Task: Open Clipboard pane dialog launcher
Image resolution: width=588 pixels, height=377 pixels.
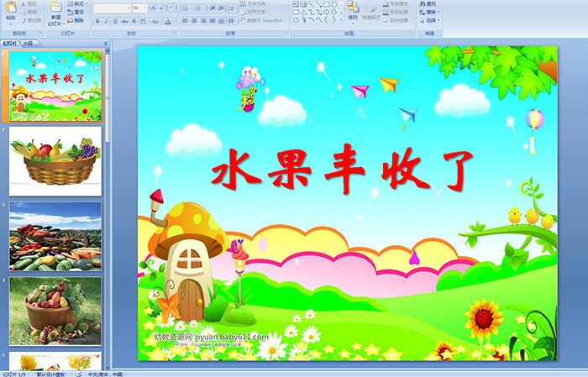Action: 41,33
